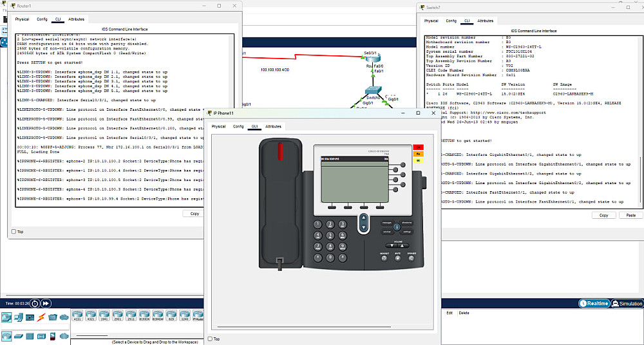644x345 pixels.
Task: Tap the mute button on the IP phone
Action: pos(397,258)
